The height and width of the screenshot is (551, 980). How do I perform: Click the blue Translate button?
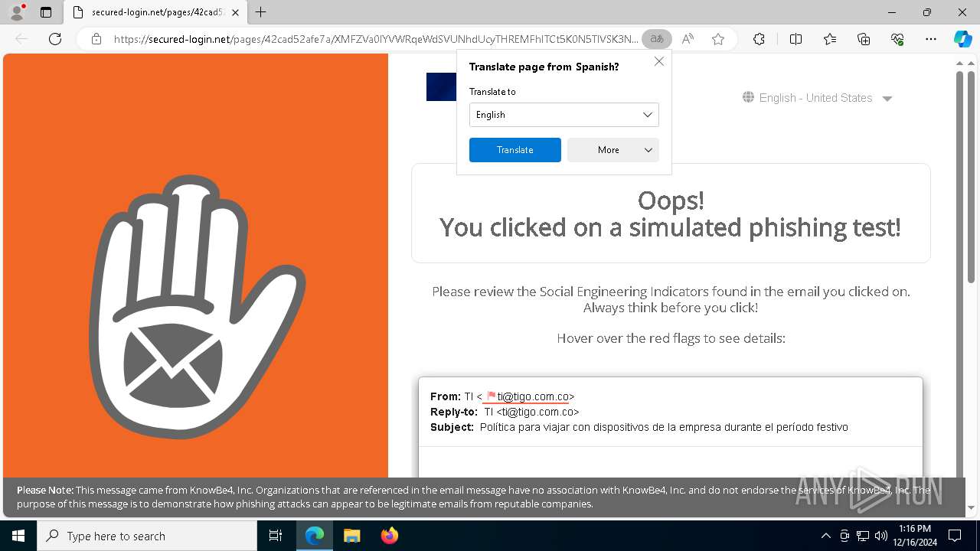[x=514, y=150]
